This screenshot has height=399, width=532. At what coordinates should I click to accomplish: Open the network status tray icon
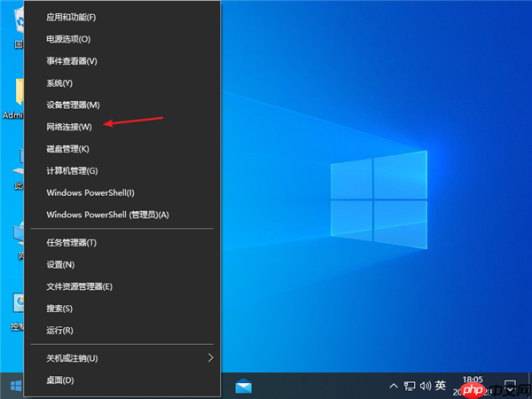[410, 386]
